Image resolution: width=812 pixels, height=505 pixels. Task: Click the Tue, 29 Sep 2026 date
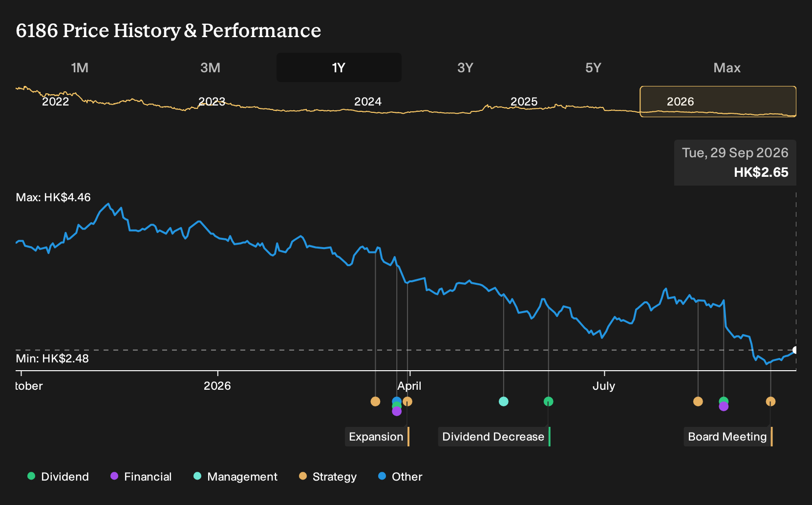click(x=735, y=153)
